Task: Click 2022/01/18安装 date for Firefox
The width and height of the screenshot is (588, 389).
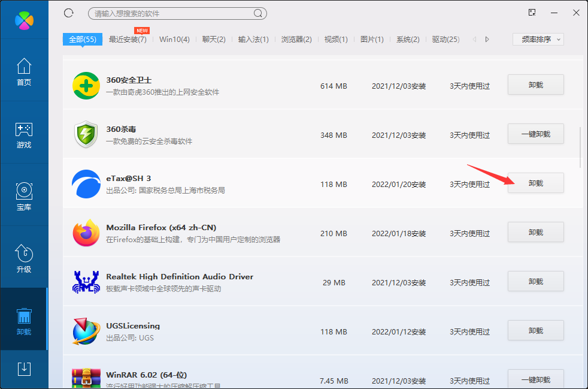Action: tap(399, 234)
